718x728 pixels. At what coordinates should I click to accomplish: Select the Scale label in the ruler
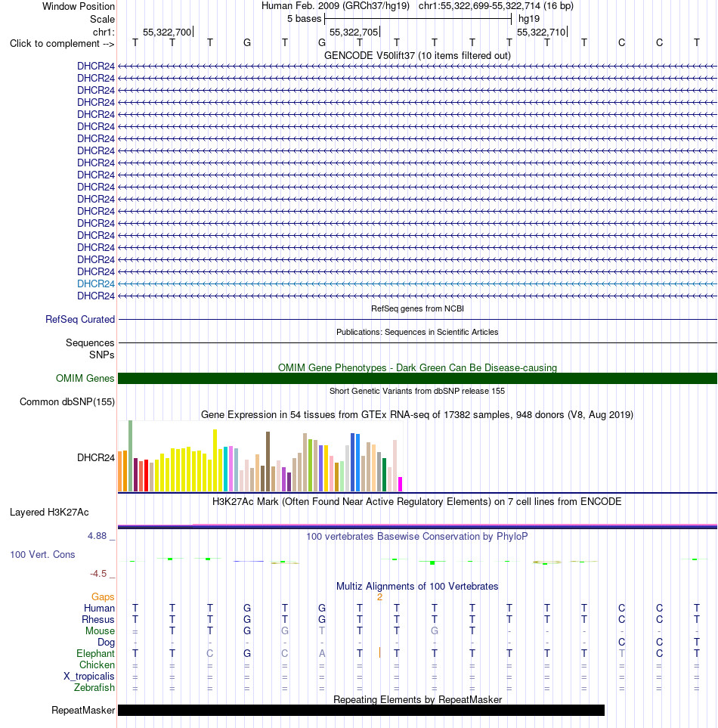click(102, 20)
